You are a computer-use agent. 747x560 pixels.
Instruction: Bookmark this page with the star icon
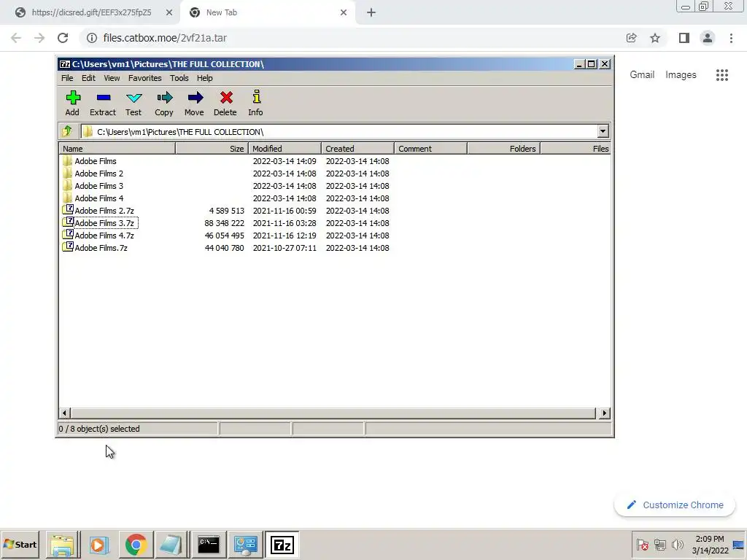(x=655, y=38)
